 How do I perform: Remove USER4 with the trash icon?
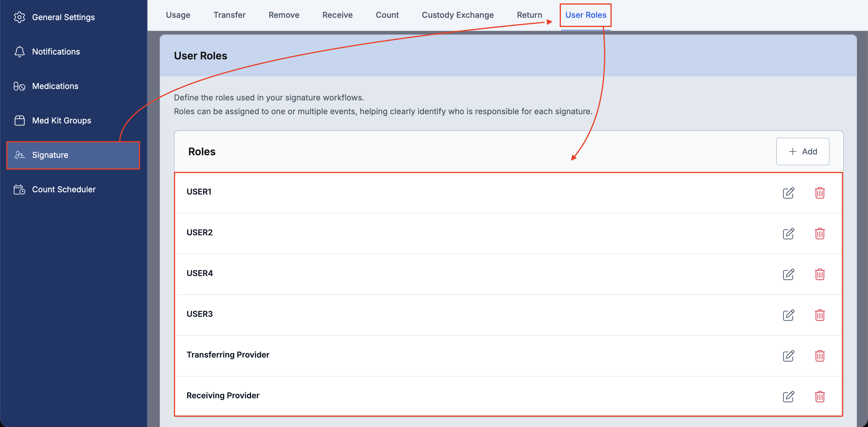click(x=819, y=274)
